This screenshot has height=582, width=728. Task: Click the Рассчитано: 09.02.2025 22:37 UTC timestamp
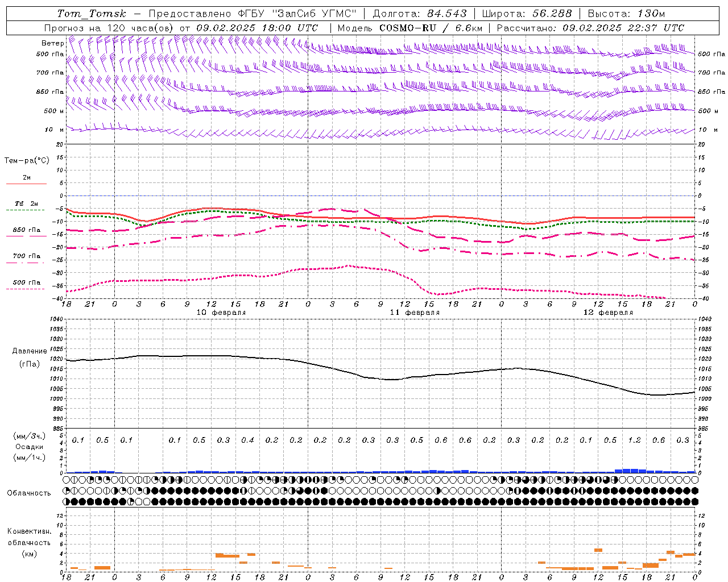coord(590,28)
